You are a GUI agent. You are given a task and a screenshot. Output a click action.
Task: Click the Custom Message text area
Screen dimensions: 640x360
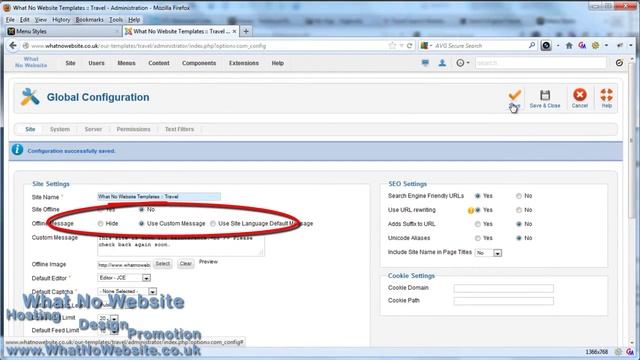181,245
